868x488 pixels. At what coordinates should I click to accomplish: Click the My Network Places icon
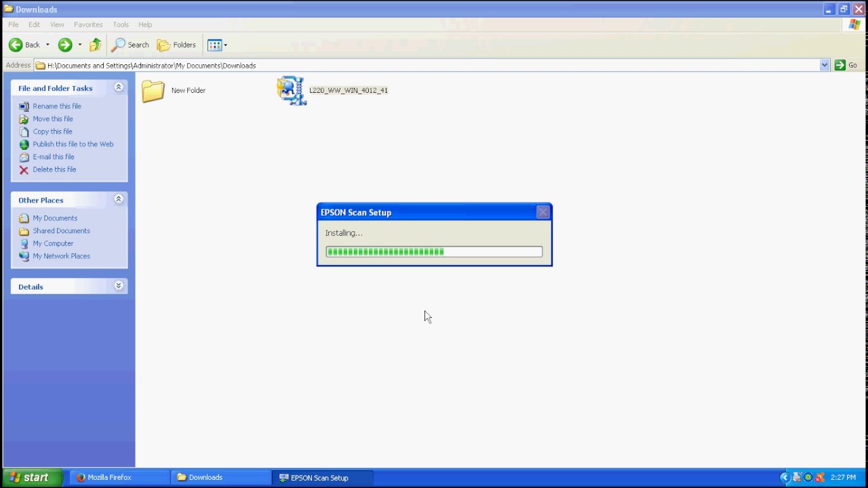click(24, 256)
